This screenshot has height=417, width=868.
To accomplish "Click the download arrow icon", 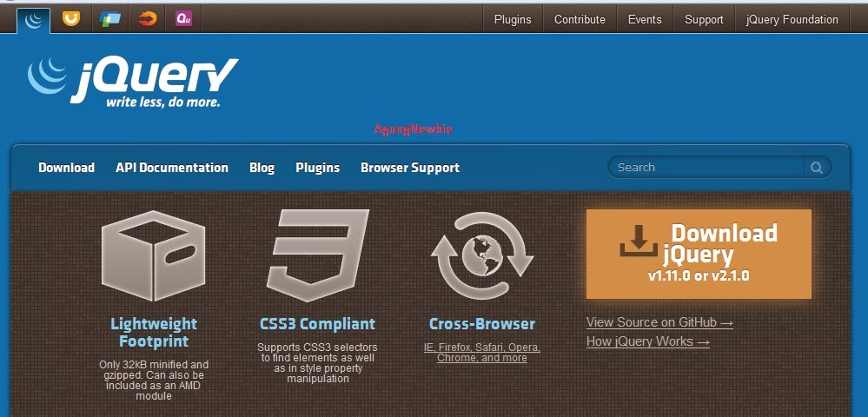I will click(x=639, y=241).
